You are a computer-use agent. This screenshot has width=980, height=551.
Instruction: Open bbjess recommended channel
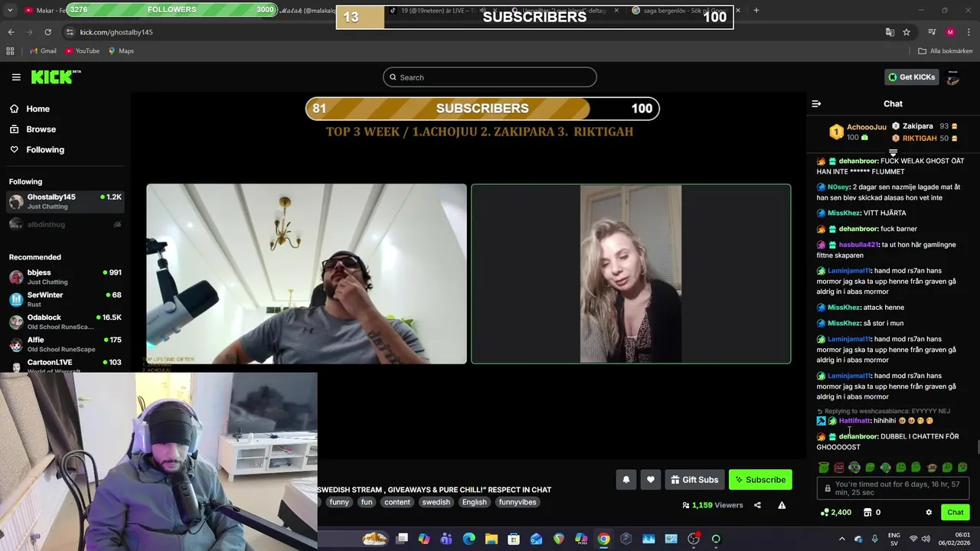tap(65, 277)
